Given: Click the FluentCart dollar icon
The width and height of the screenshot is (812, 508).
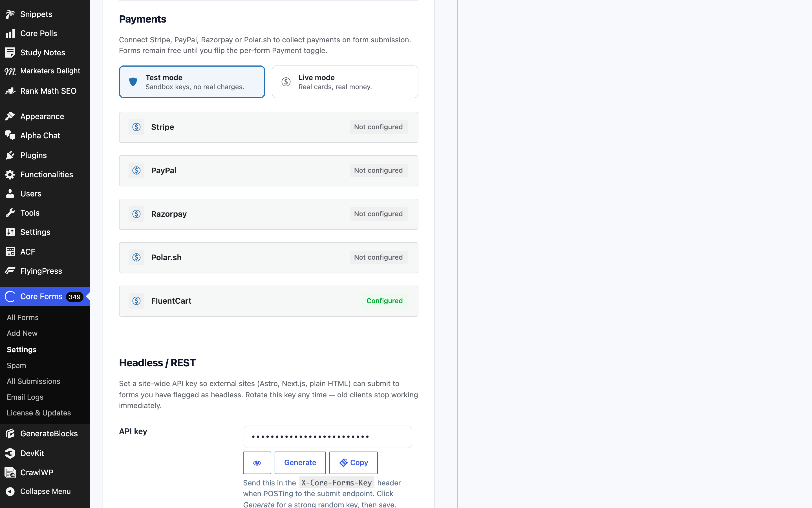Looking at the screenshot, I should click(x=136, y=301).
